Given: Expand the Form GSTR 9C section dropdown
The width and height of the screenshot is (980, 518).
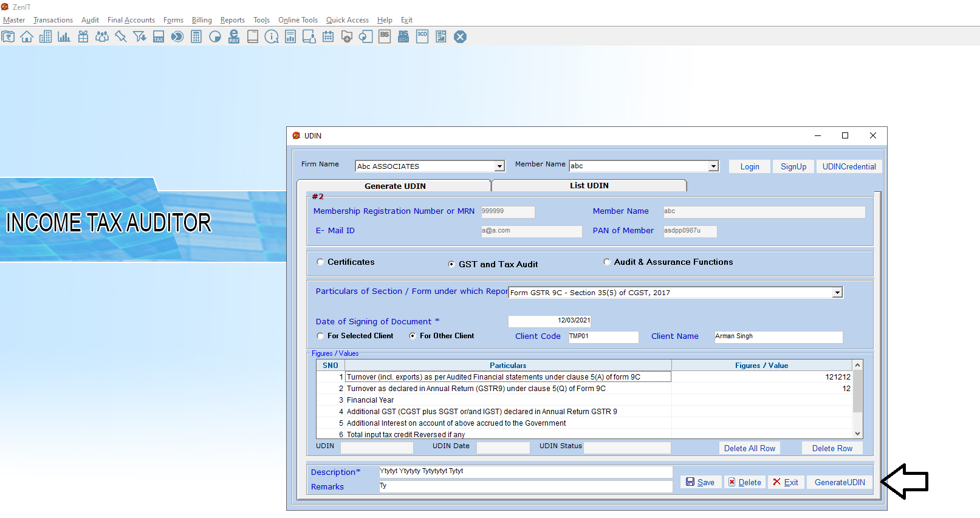Looking at the screenshot, I should 837,293.
